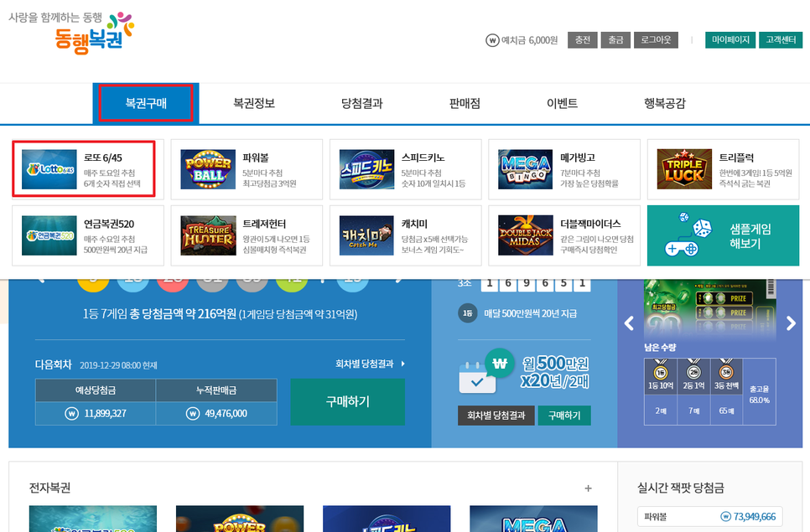The width and height of the screenshot is (810, 532).
Task: Select 메가빙고 title text
Action: pos(578,158)
